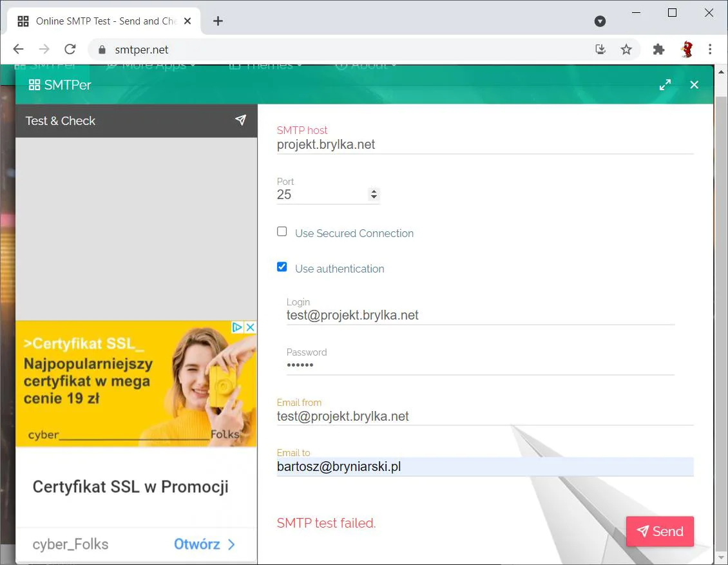Open the Chrome three-dot menu
Viewport: 728px width, 565px height.
(x=710, y=49)
